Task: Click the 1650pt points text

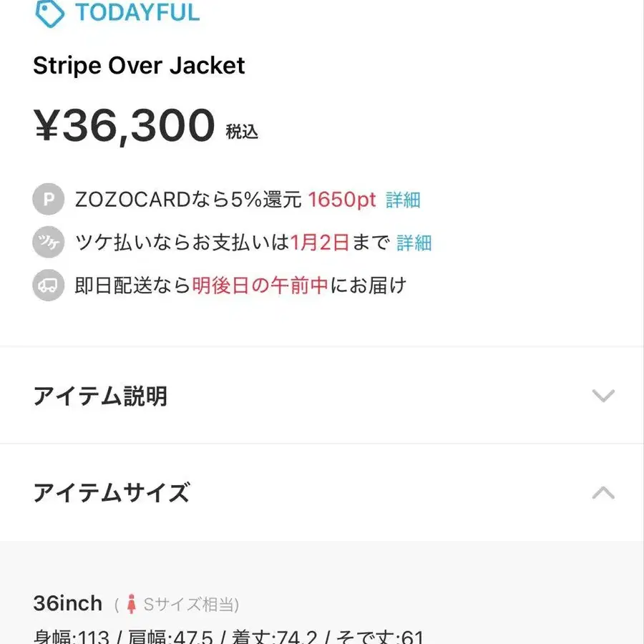Action: tap(342, 200)
